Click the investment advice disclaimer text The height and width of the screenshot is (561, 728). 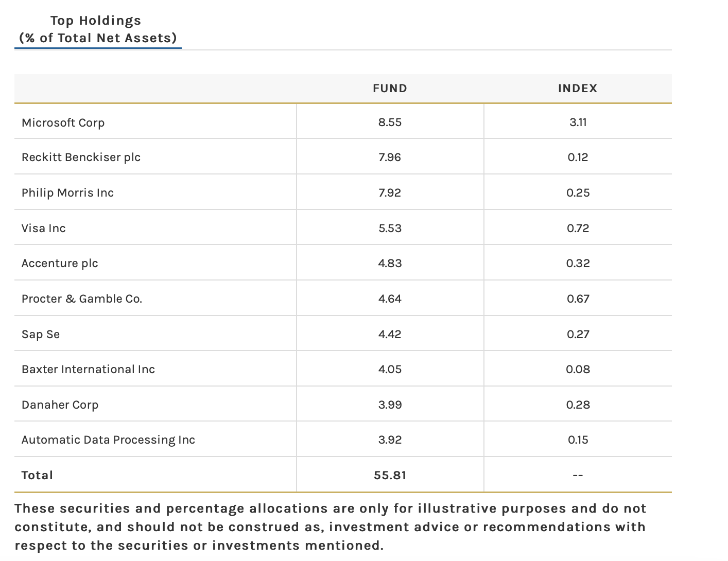pos(330,527)
